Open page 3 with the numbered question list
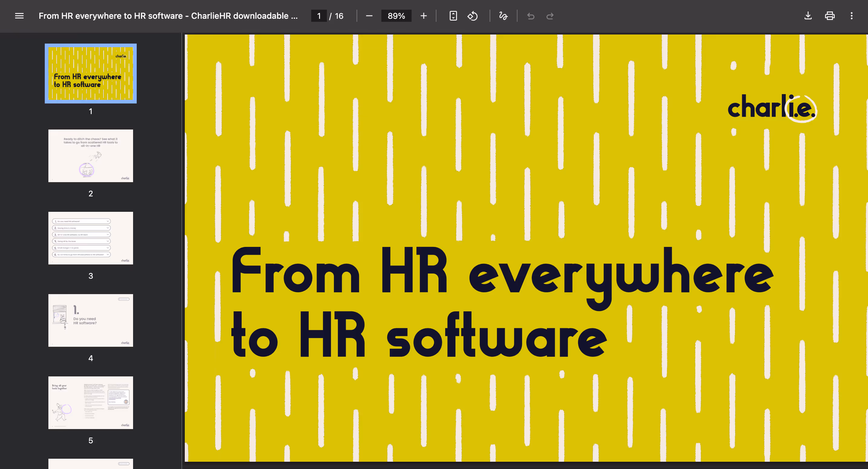The image size is (868, 469). 90,238
